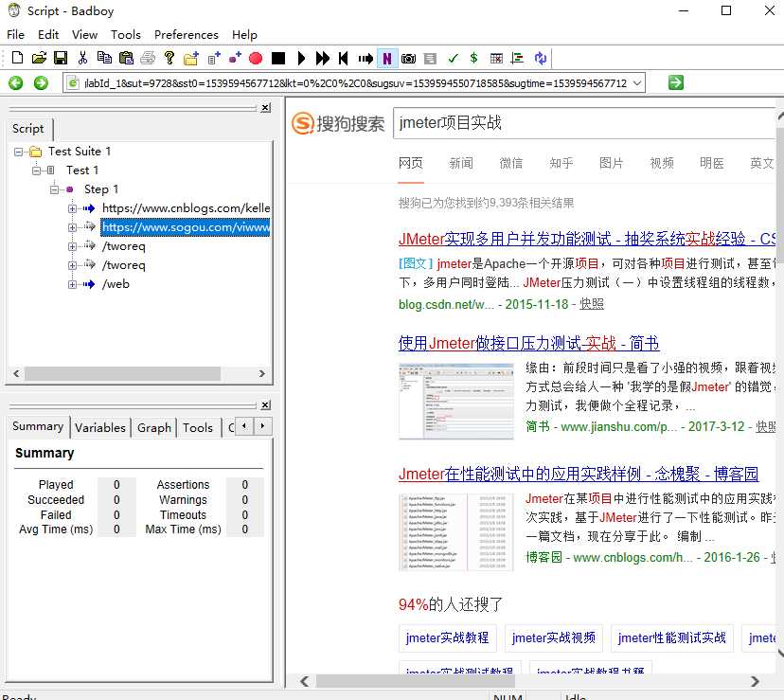Step through one item with the dotted arrow icon
784x700 pixels.
click(x=365, y=59)
